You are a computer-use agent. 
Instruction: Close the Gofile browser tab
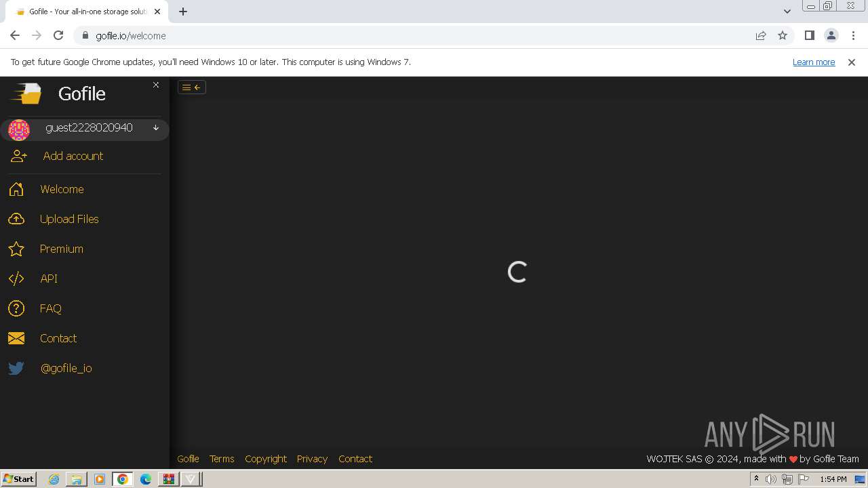click(157, 12)
